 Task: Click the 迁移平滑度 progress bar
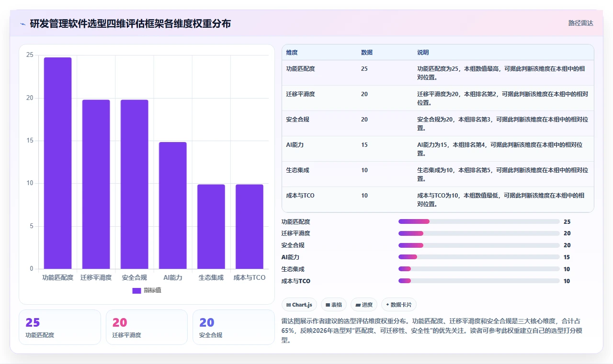(x=479, y=233)
